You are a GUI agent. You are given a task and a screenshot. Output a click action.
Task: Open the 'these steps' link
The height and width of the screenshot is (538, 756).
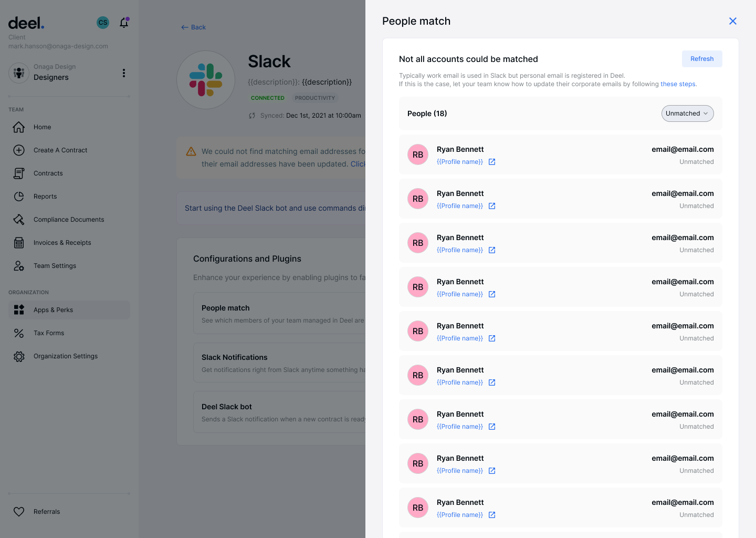tap(678, 84)
